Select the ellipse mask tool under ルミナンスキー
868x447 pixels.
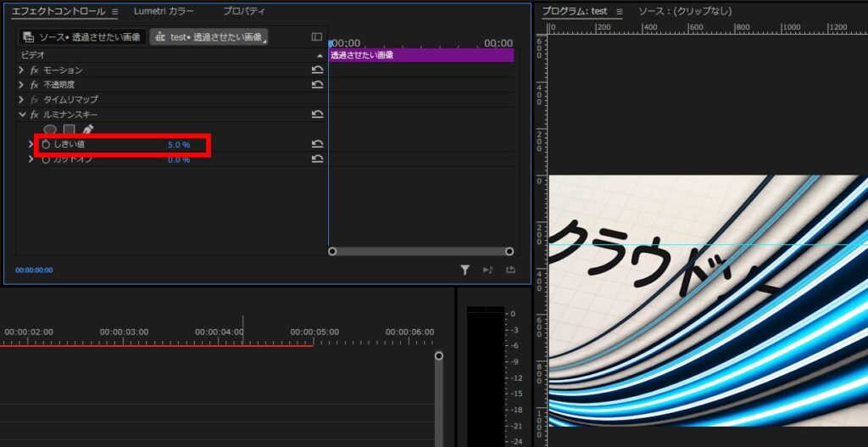(51, 130)
